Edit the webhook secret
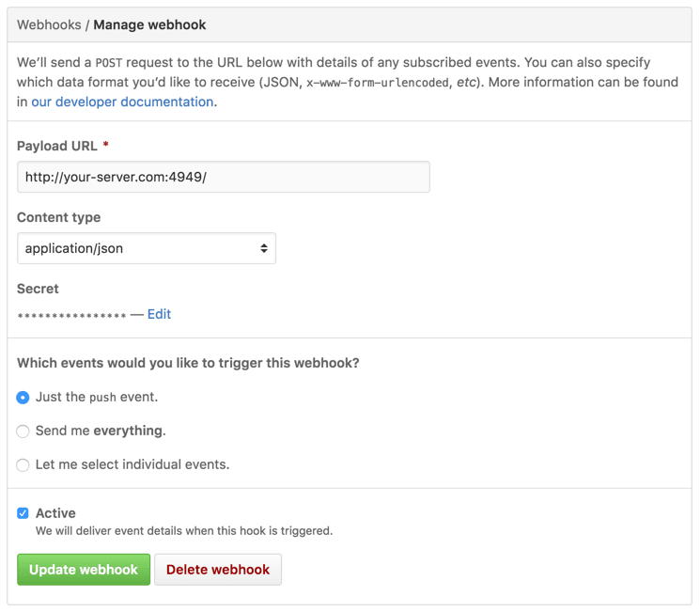This screenshot has width=700, height=612. 159,314
